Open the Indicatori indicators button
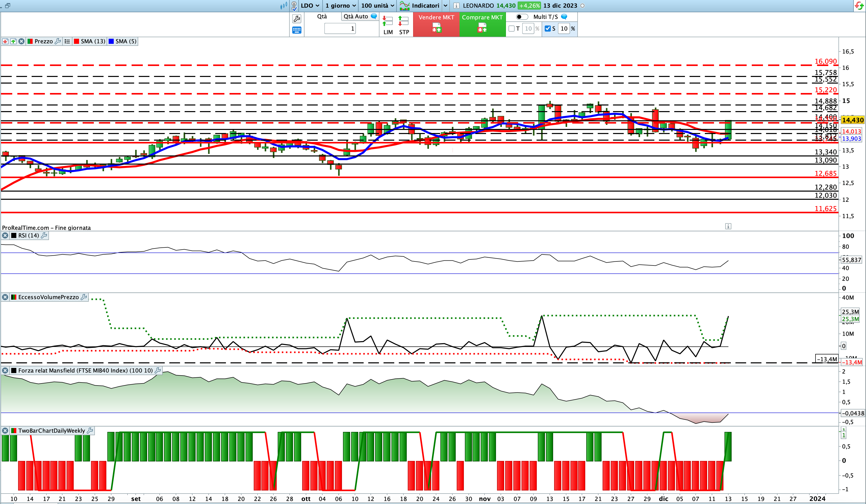The height and width of the screenshot is (504, 866). pos(419,6)
